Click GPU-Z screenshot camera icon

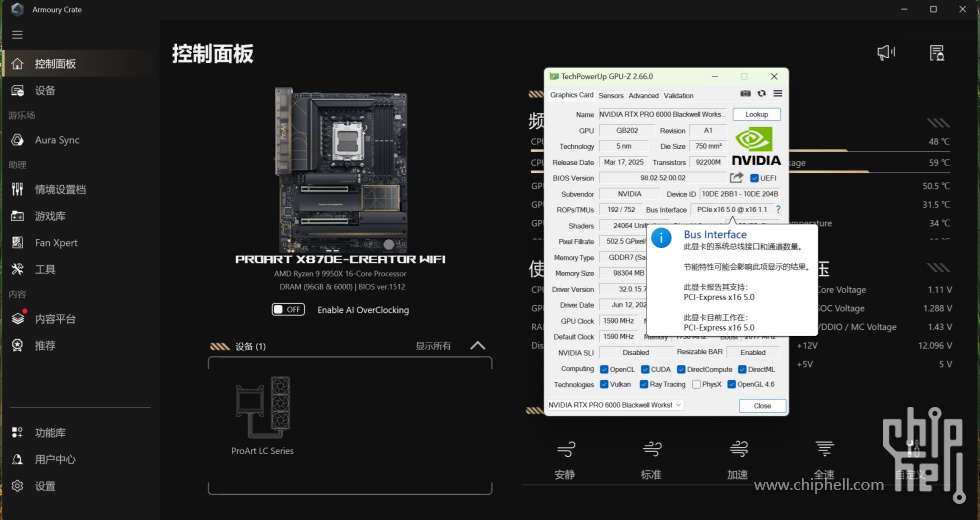746,94
